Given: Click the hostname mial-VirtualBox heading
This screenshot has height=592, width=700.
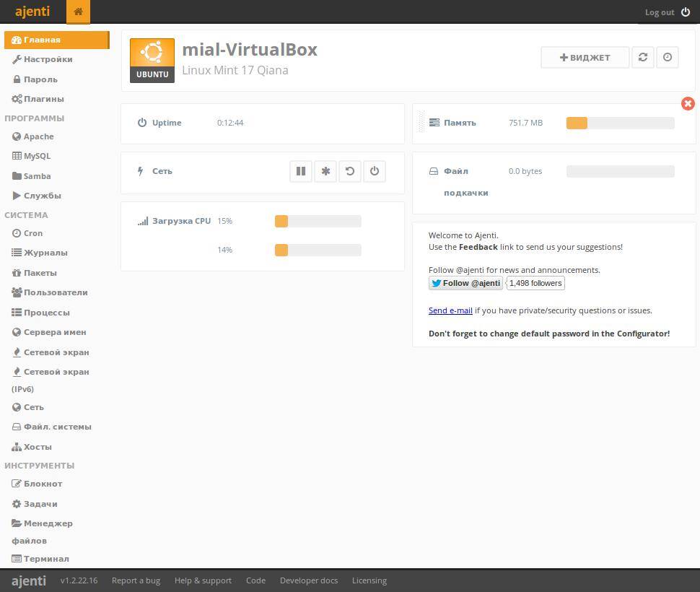Looking at the screenshot, I should click(x=250, y=50).
